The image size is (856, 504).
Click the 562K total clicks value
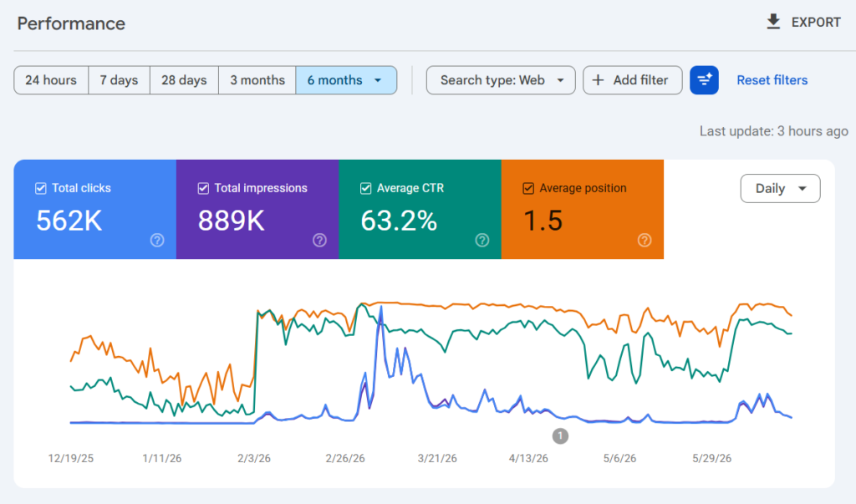[69, 221]
